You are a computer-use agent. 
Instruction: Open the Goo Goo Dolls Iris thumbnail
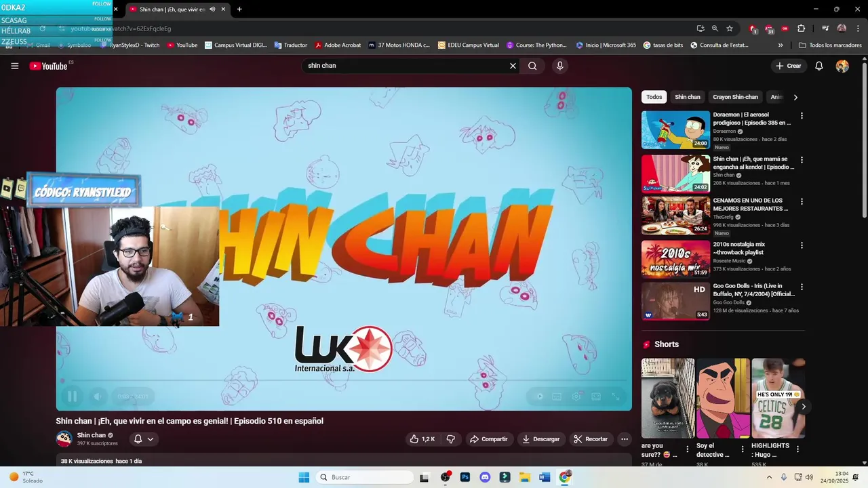click(675, 301)
